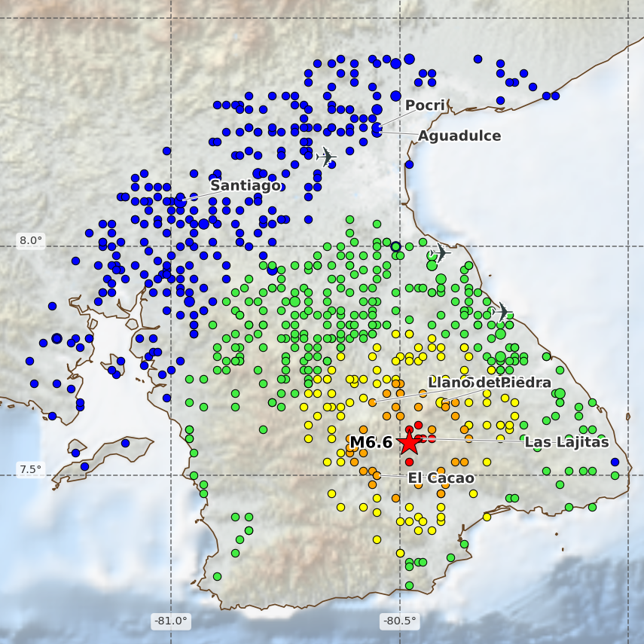Screen dimensions: 644x644
Task: Click the Pocri place label
Action: pos(425,105)
